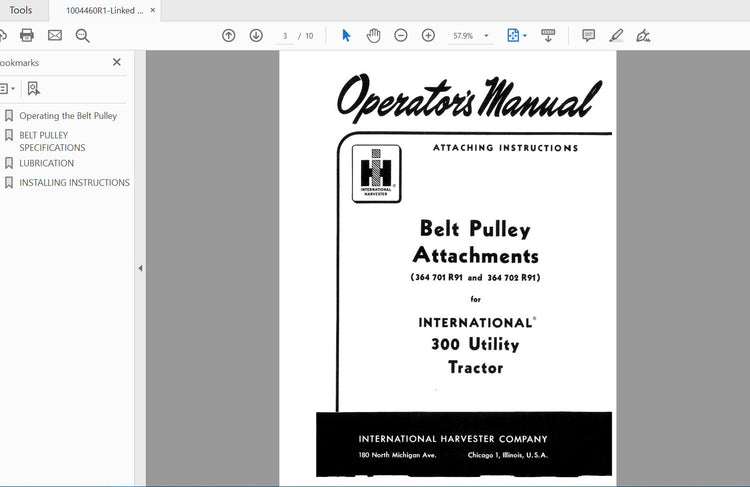Print the document with the printer icon
Image resolution: width=750 pixels, height=487 pixels.
(27, 35)
